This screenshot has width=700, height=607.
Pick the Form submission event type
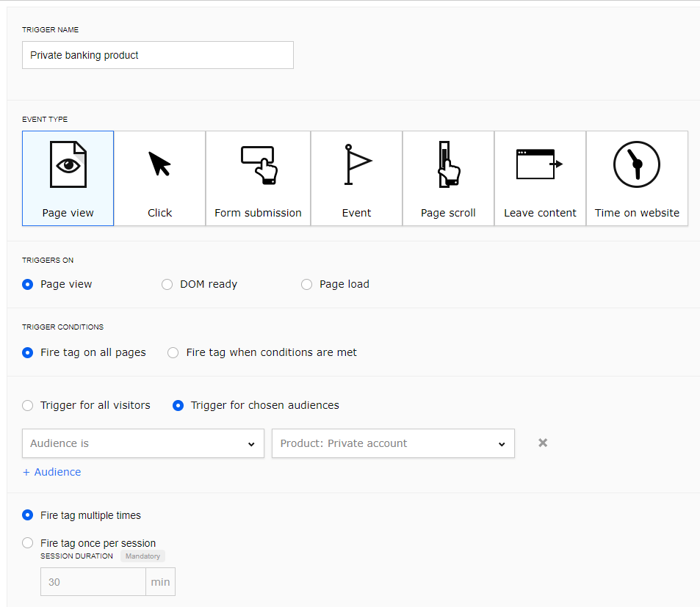click(x=258, y=178)
